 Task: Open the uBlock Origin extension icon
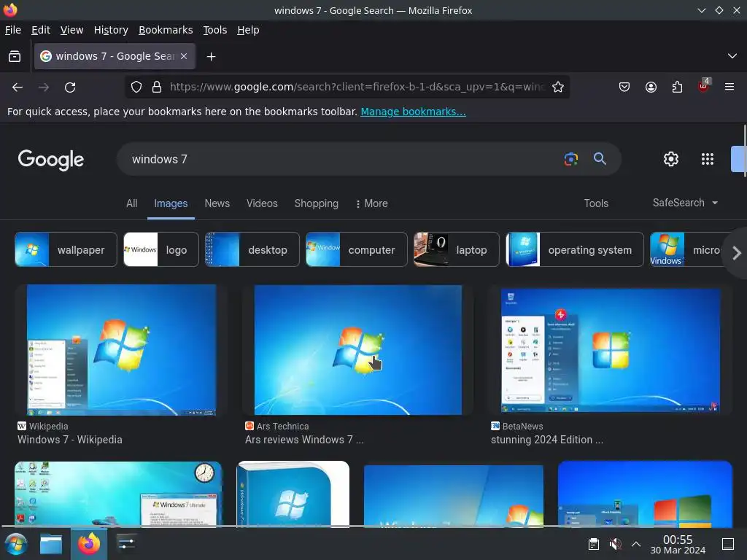[704, 86]
